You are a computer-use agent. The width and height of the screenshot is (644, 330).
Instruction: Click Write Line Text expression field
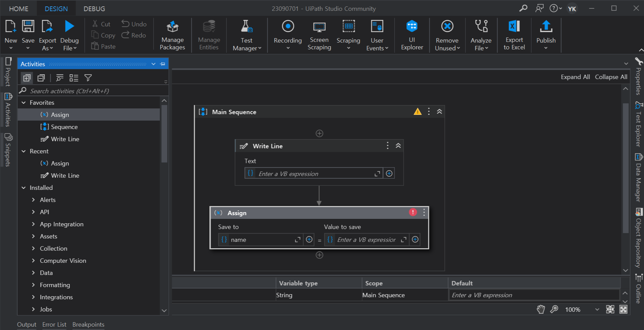[314, 174]
